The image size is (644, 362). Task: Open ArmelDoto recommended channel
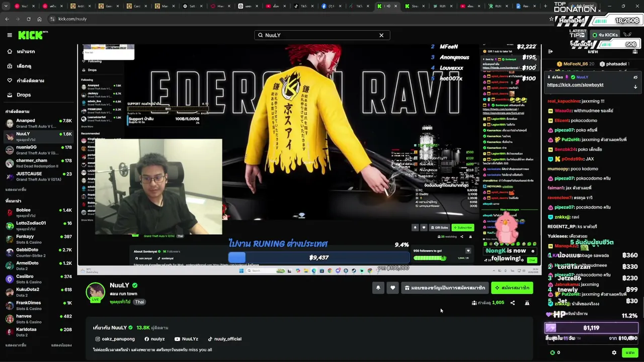tap(39, 266)
